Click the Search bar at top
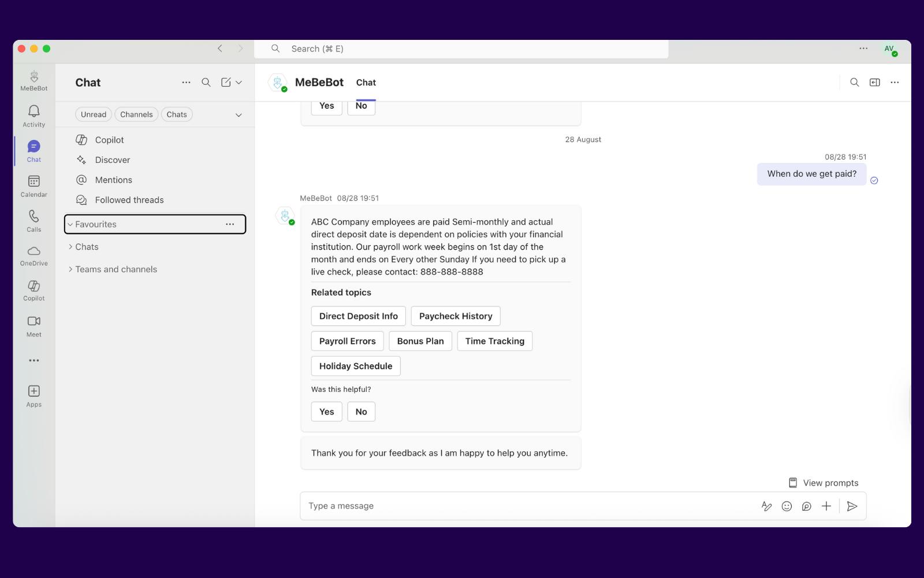 coord(461,49)
